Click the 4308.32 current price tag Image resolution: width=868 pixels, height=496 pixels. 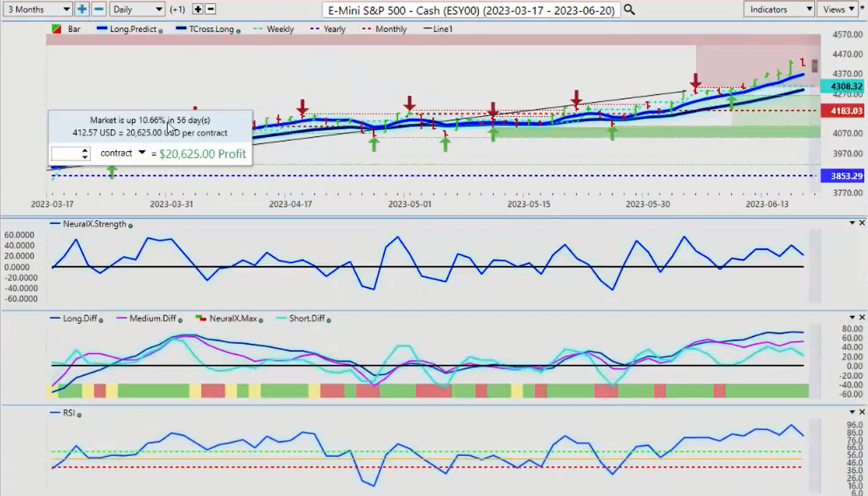pyautogui.click(x=841, y=87)
